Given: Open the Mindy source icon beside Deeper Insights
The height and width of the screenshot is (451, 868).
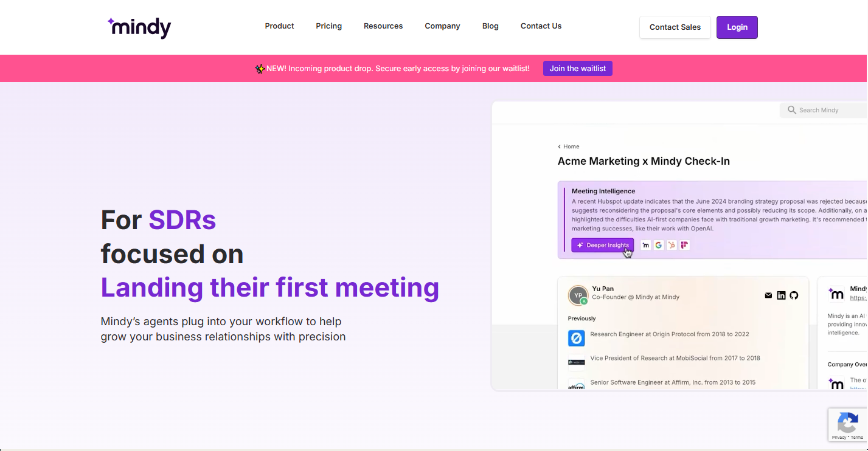Looking at the screenshot, I should coord(645,246).
